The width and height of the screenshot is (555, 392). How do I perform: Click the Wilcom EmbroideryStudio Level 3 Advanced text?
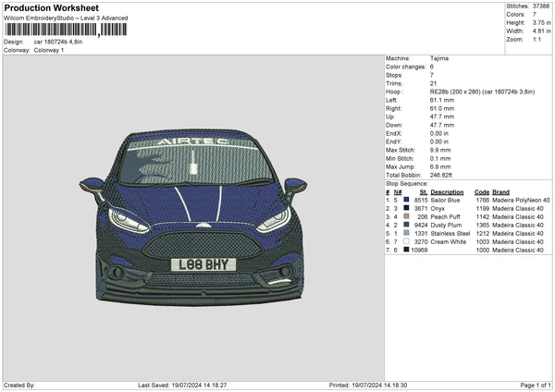[66, 18]
